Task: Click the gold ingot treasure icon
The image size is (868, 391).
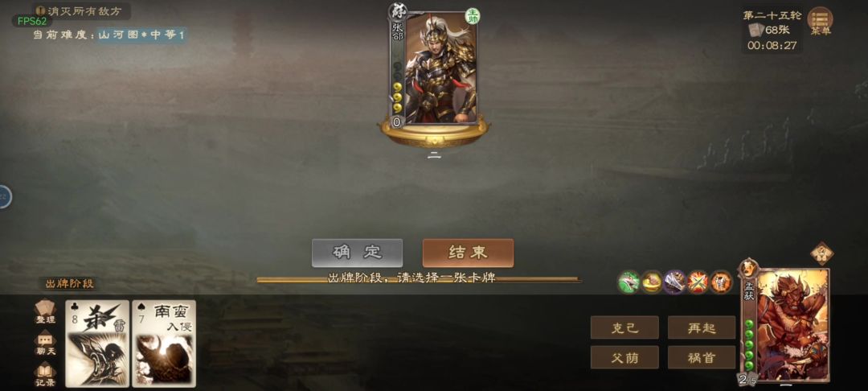Action: coord(652,282)
